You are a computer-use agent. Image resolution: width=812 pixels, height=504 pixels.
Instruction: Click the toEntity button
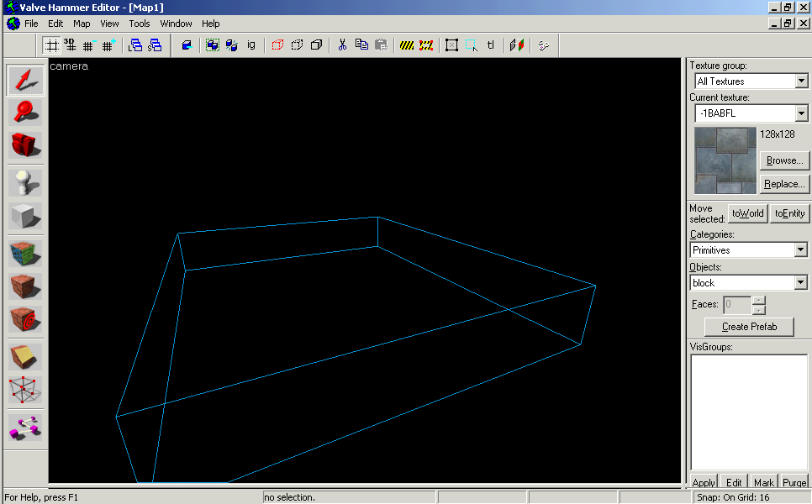[790, 213]
